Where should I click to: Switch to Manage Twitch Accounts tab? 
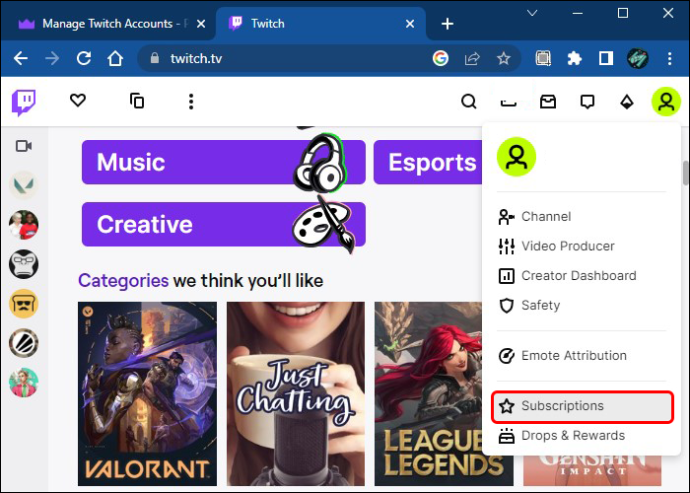pyautogui.click(x=107, y=23)
